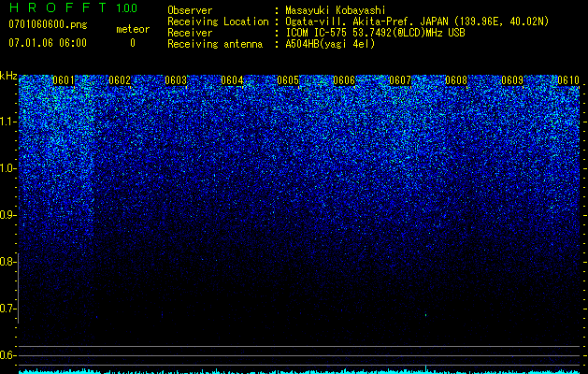Click the 1.1 frequency axis label

click(x=7, y=122)
